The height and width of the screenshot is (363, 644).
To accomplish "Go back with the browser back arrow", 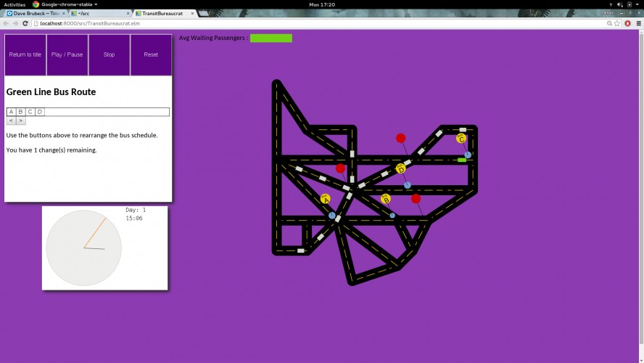I will (6, 23).
